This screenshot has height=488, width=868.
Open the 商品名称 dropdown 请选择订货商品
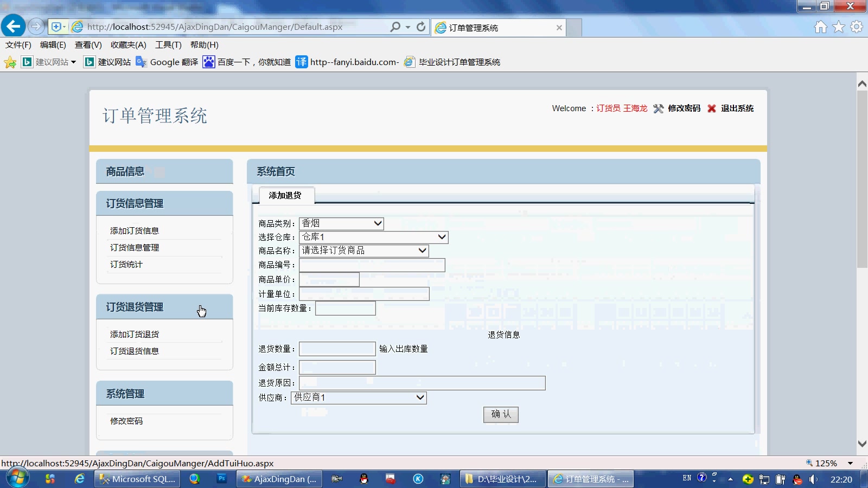[x=364, y=251]
